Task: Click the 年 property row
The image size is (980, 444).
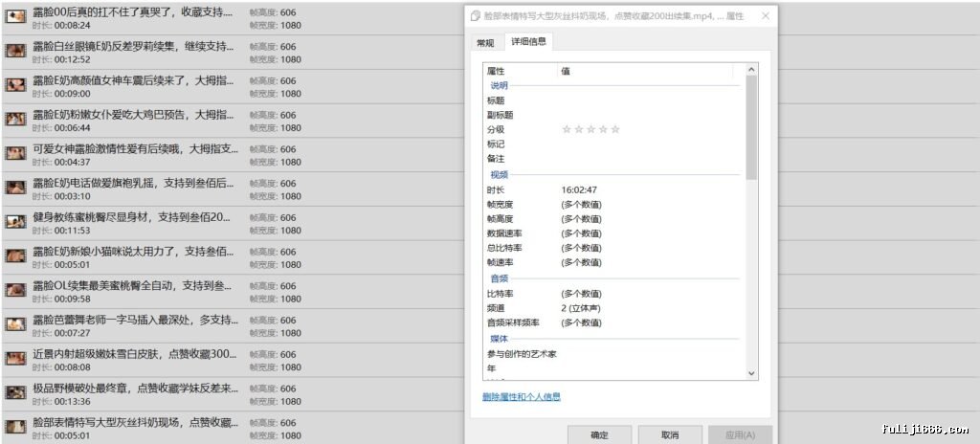Action: (x=614, y=368)
